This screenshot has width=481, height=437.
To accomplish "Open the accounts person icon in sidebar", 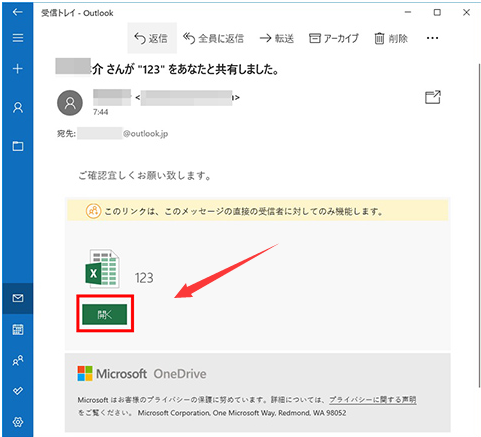I will coord(18,107).
